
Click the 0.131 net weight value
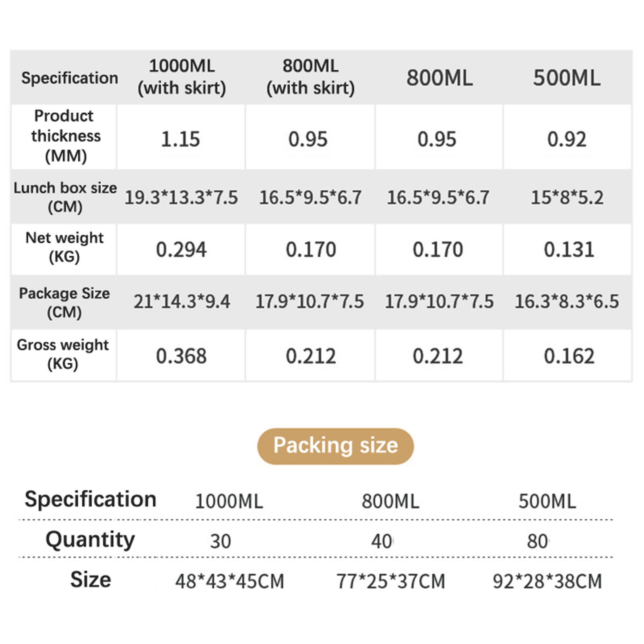[569, 250]
